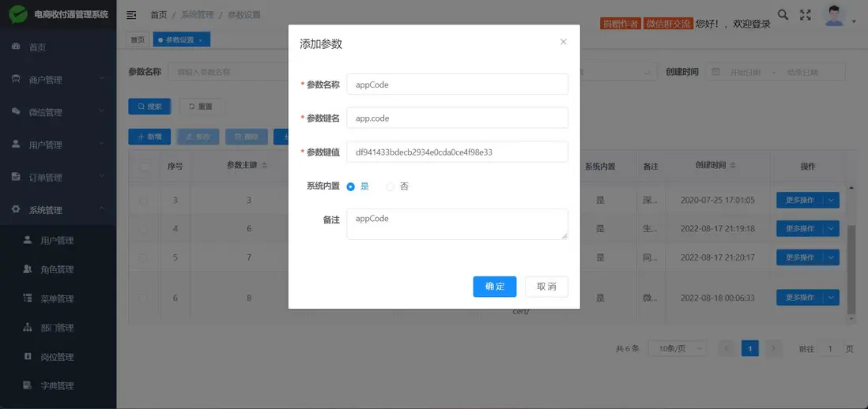The width and height of the screenshot is (868, 409).
Task: Click the 微信群交流 orange link
Action: [x=668, y=24]
